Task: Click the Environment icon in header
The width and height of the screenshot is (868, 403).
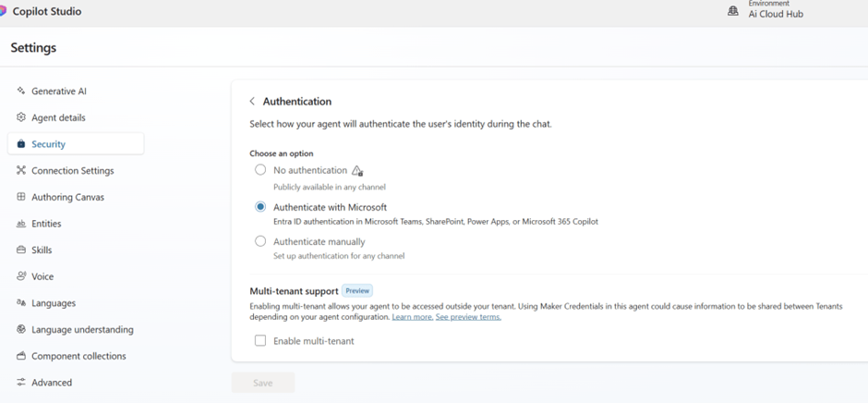Action: point(733,11)
